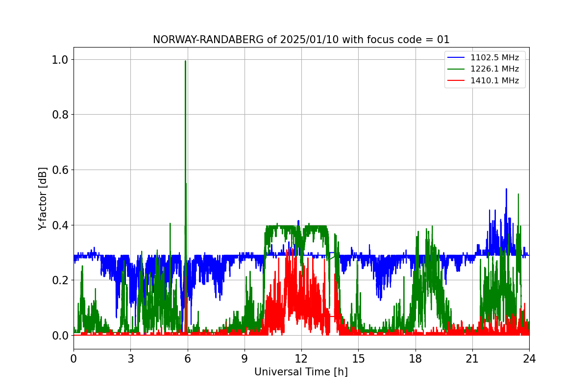Click the blue peak near 23 h
The image size is (588, 392).
(x=506, y=189)
